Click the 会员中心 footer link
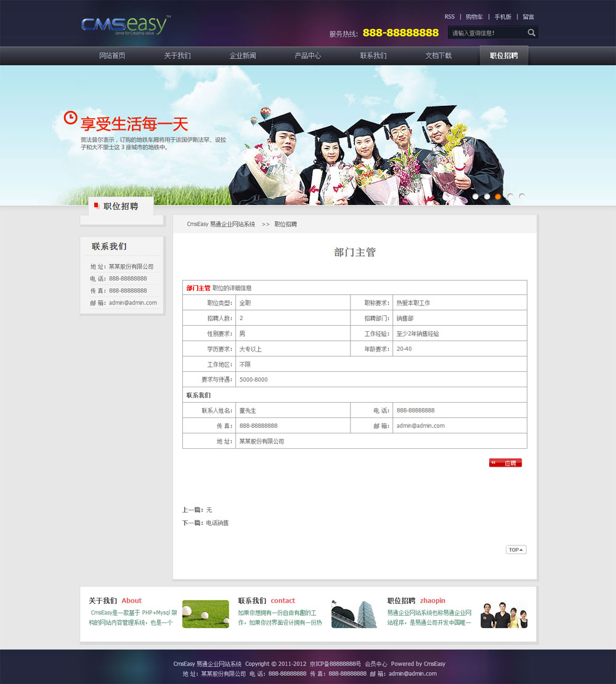This screenshot has width=616, height=684. [x=376, y=664]
